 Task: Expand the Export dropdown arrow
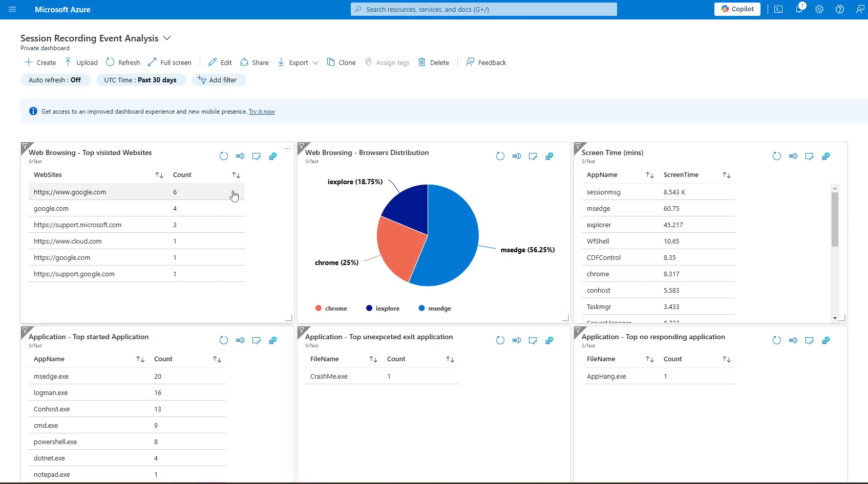point(315,63)
